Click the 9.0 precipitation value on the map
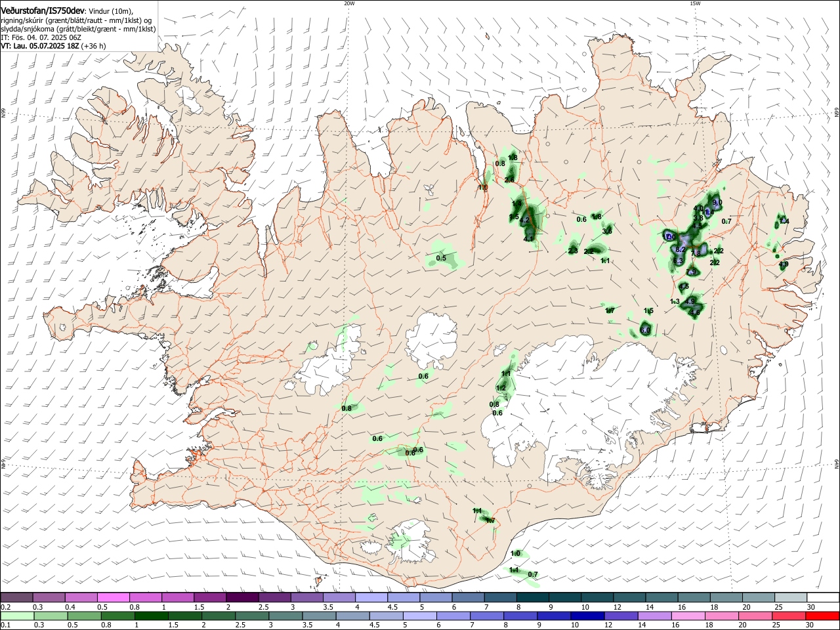Screen dimensions: 840x630 click(717, 203)
